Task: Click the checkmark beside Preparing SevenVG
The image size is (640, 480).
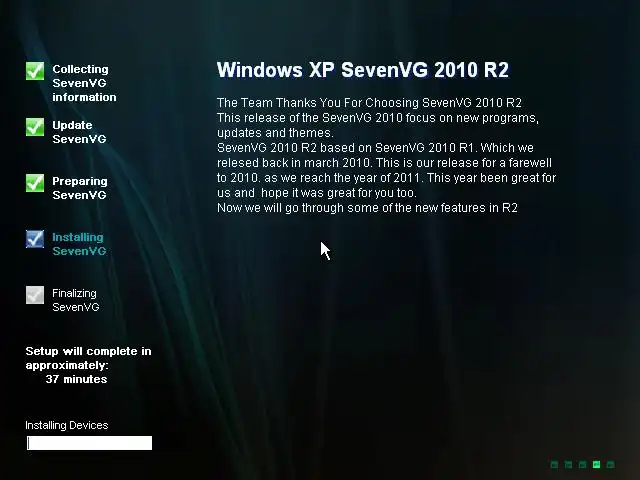Action: coord(35,183)
